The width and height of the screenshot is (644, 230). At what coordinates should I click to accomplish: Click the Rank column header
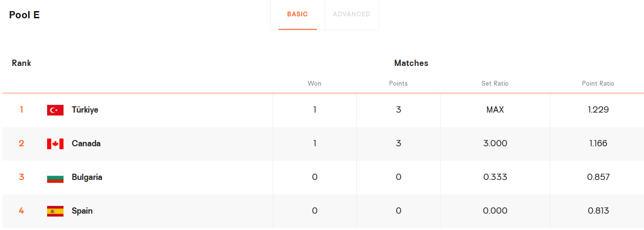pyautogui.click(x=22, y=63)
